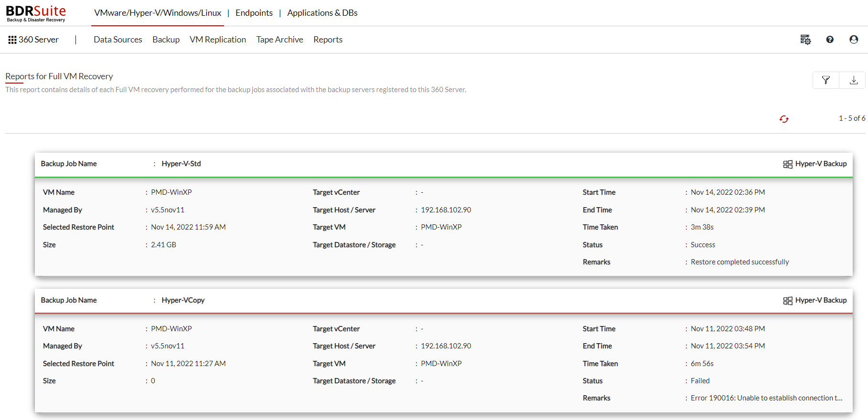This screenshot has height=420, width=868.
Task: Select the Hyper-V-Std job name
Action: (x=181, y=164)
